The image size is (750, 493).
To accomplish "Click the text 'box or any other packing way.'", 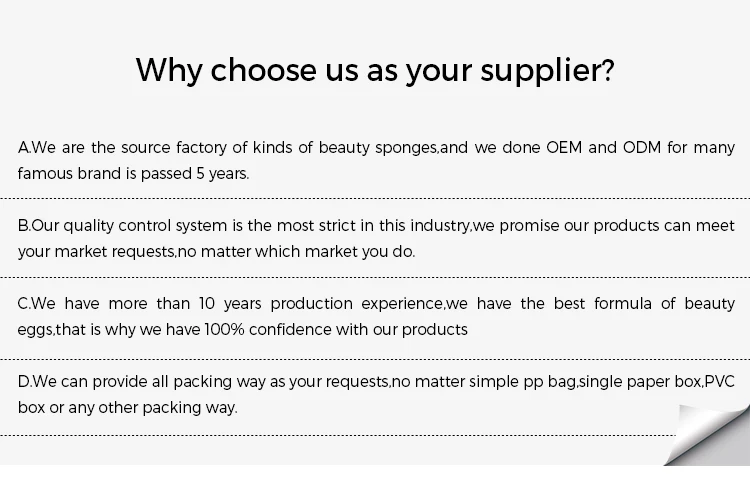I will (128, 407).
